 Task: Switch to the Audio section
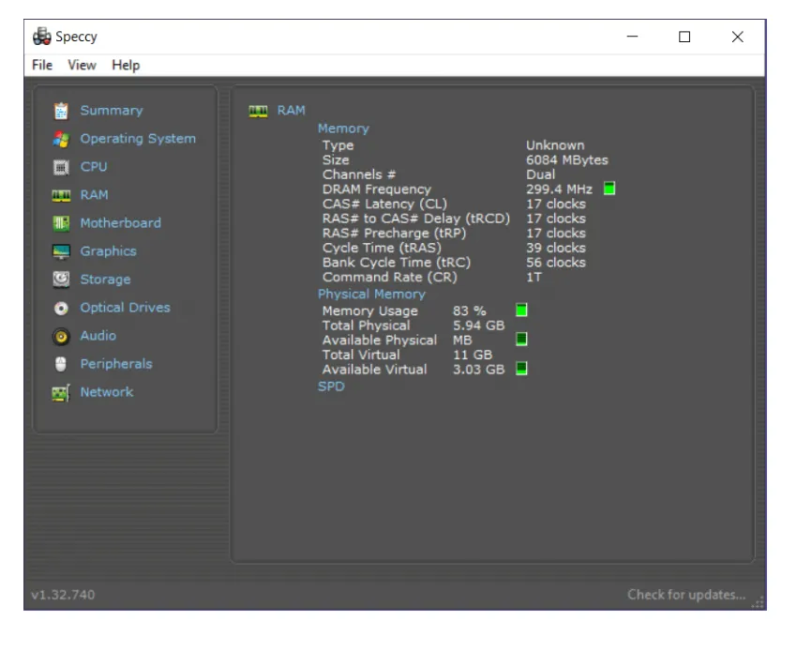[x=98, y=336]
